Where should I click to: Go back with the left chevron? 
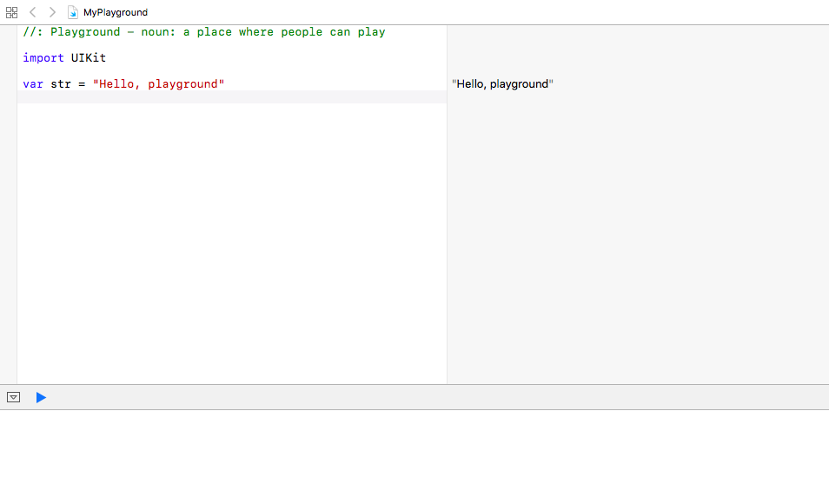pos(32,12)
